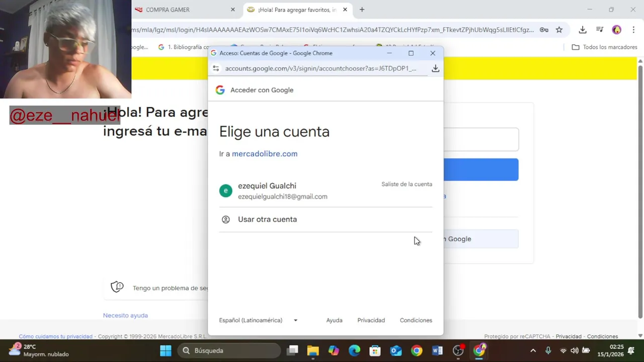
Task: Open Cómo cuidamos tu privacidad link
Action: (x=55, y=336)
